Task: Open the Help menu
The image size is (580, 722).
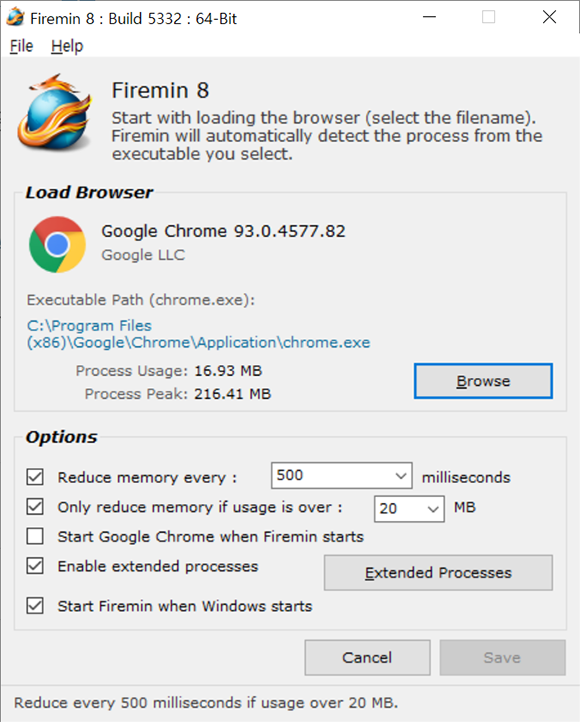Action: [x=67, y=46]
